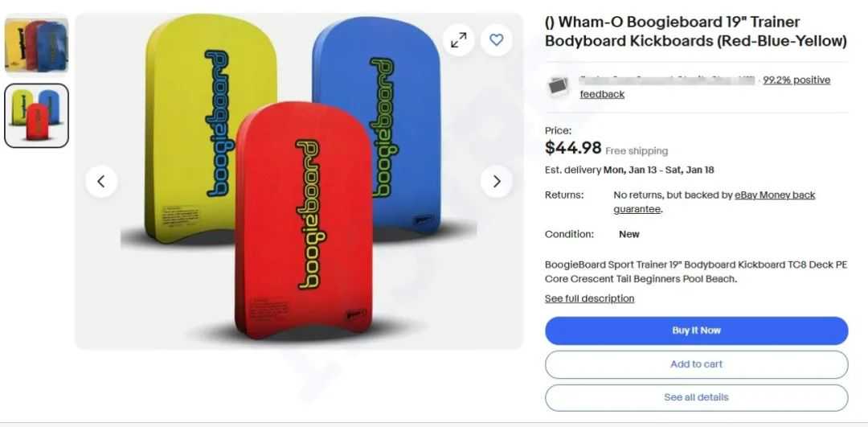The width and height of the screenshot is (868, 427).
Task: Click the red boogieboard in main image
Action: click(303, 220)
